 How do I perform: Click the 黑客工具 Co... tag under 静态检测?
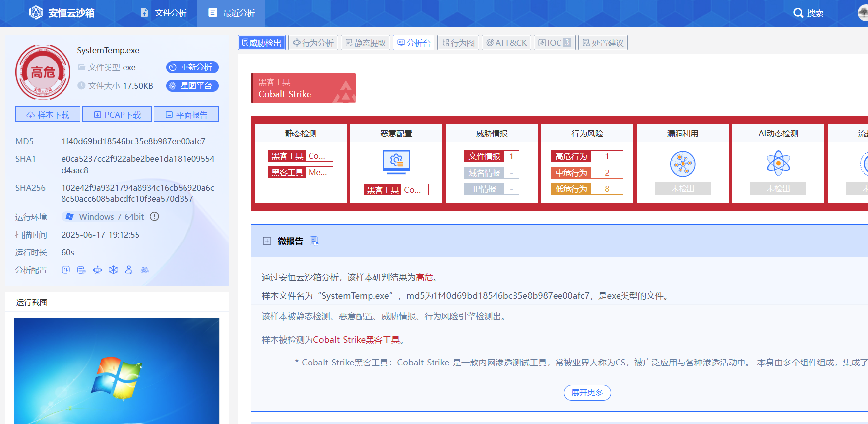pos(301,156)
